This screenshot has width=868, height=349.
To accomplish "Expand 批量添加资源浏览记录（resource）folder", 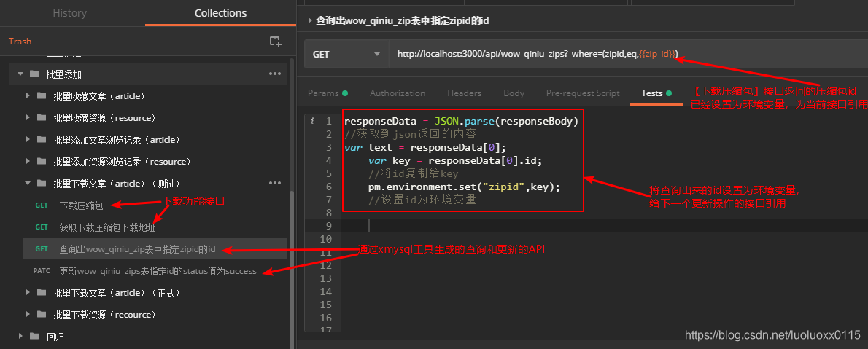I will click(28, 162).
